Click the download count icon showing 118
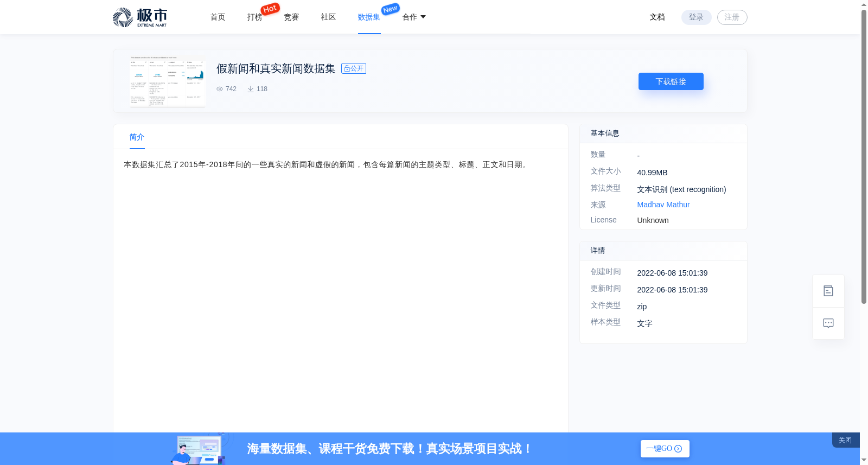 [x=251, y=89]
